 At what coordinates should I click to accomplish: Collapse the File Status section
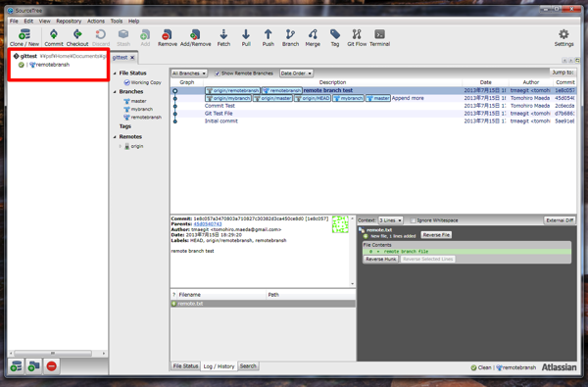pyautogui.click(x=115, y=73)
